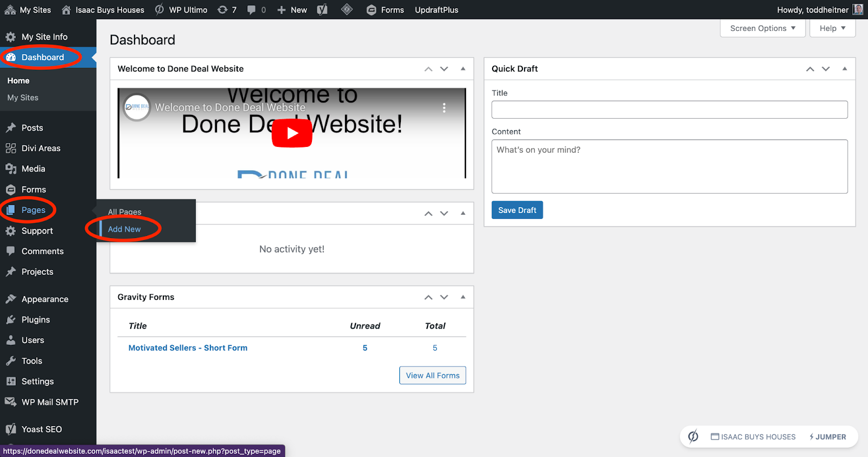This screenshot has width=868, height=457.
Task: Choose Add New in the Pages flyout
Action: [x=124, y=229]
